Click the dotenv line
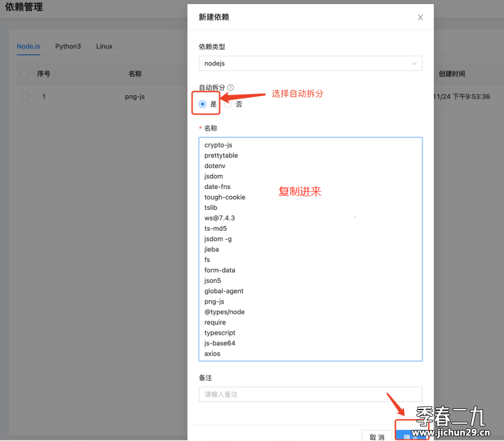 pos(215,166)
